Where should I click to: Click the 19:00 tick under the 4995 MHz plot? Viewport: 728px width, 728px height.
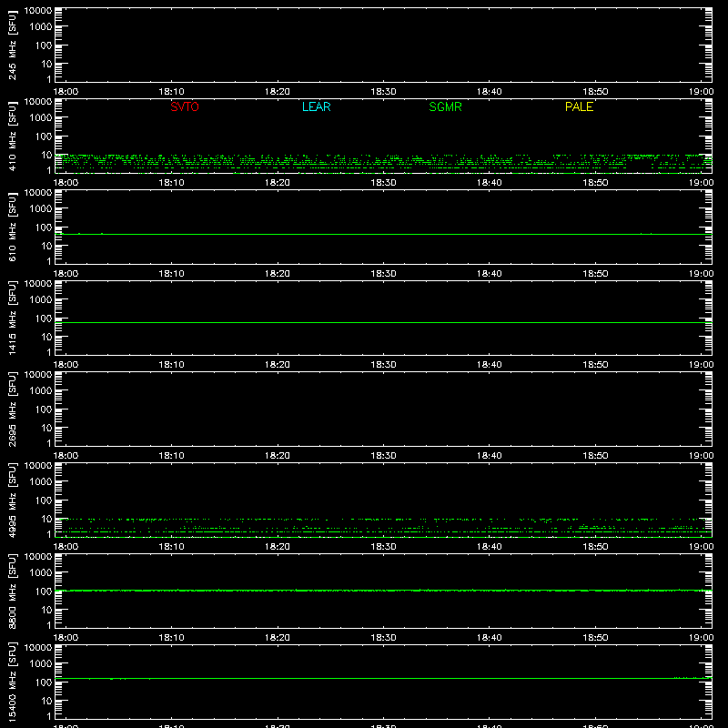[701, 547]
